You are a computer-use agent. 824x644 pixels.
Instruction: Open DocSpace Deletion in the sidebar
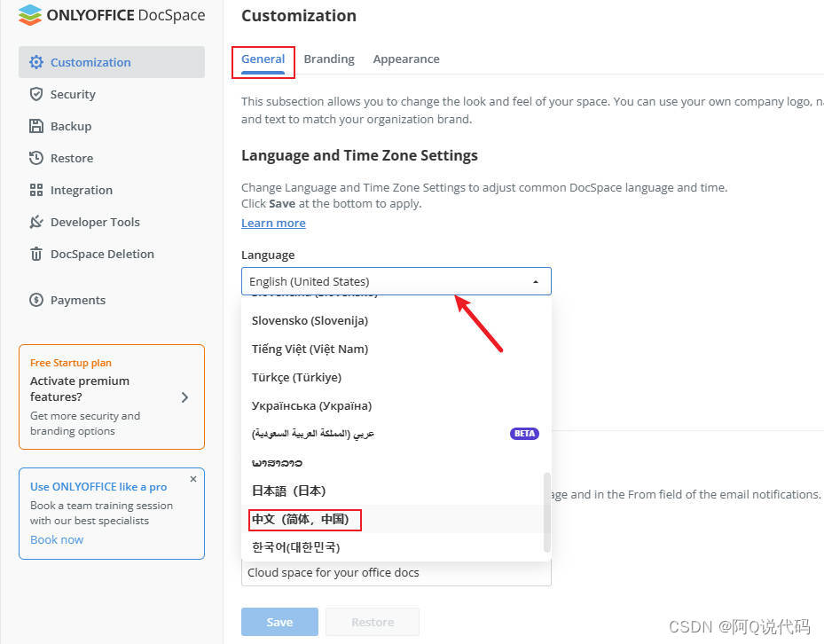point(112,254)
